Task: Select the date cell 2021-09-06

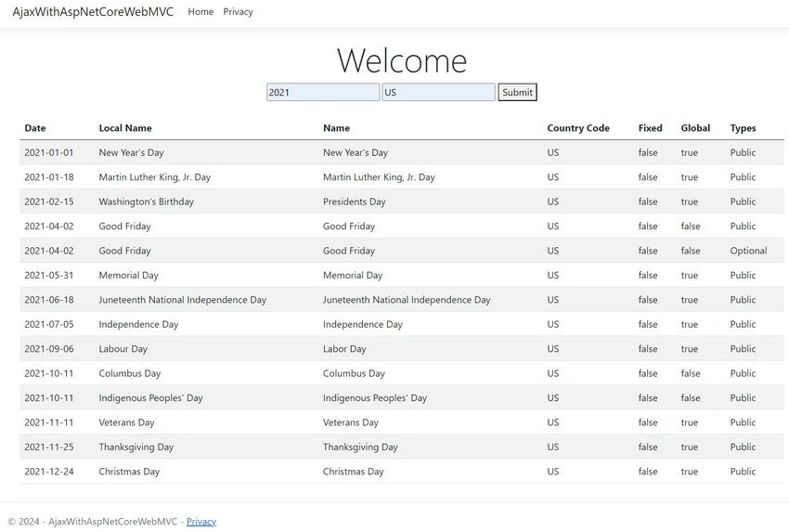Action: pyautogui.click(x=49, y=349)
